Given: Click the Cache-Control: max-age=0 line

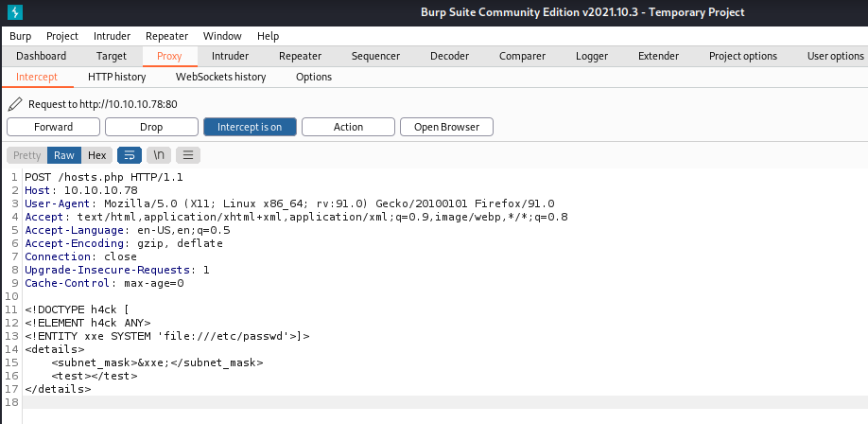Looking at the screenshot, I should (x=104, y=283).
